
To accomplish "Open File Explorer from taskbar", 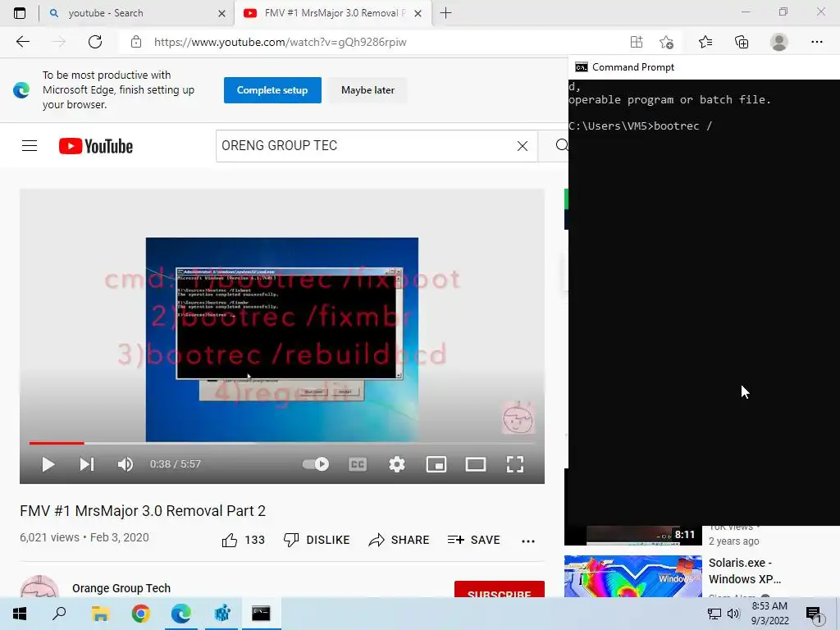I will pyautogui.click(x=99, y=614).
